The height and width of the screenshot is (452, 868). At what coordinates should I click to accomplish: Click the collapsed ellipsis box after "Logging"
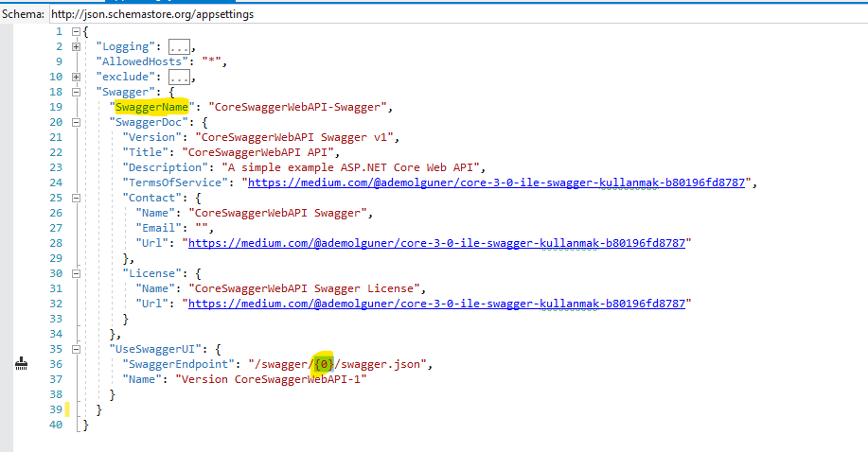(x=179, y=47)
